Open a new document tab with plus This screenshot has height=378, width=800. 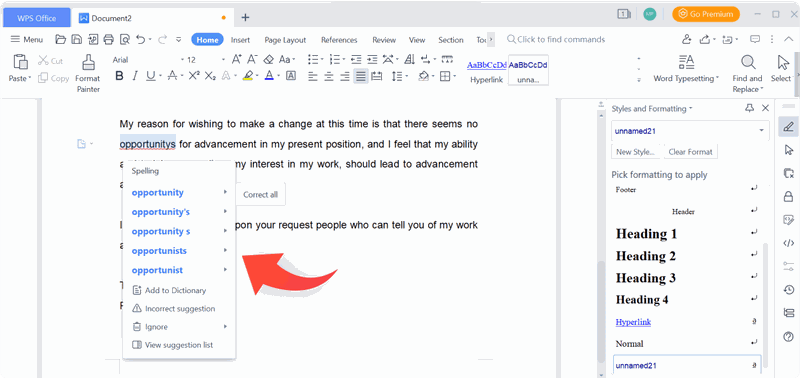tap(245, 17)
